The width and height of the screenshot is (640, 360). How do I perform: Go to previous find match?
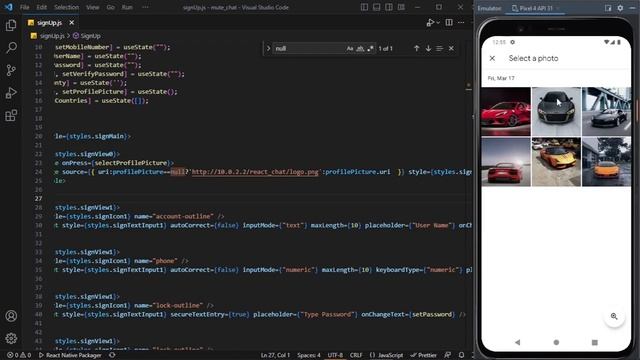[x=416, y=48]
